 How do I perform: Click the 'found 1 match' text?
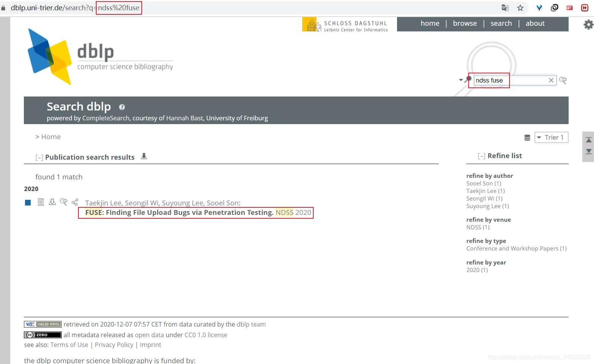pos(59,177)
